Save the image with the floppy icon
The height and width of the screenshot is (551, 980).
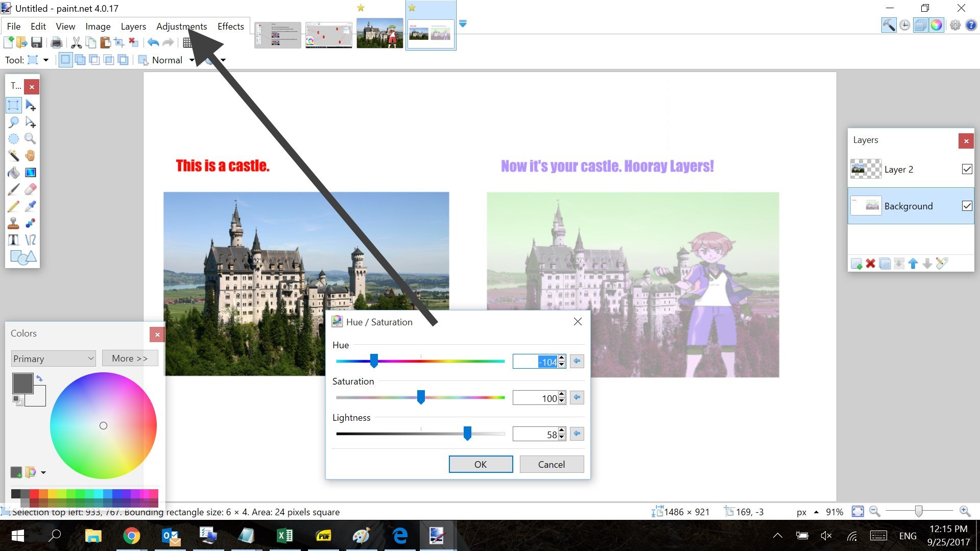click(36, 43)
